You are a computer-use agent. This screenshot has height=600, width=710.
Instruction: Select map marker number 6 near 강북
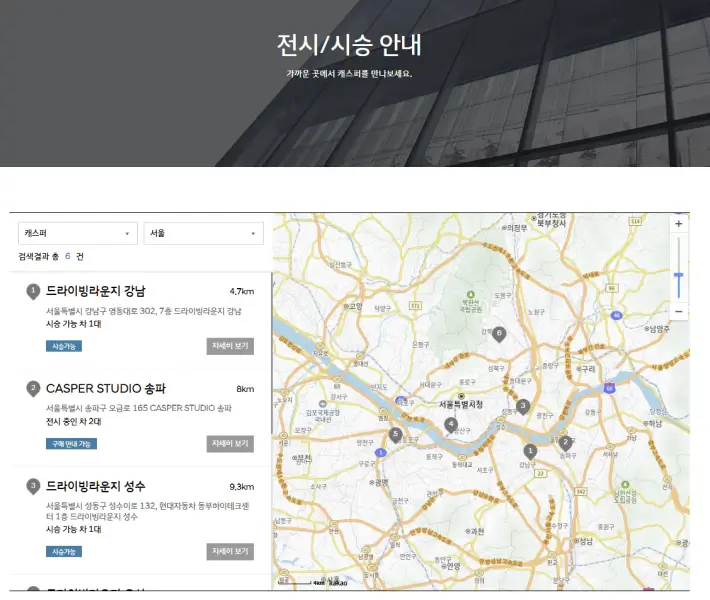[499, 334]
